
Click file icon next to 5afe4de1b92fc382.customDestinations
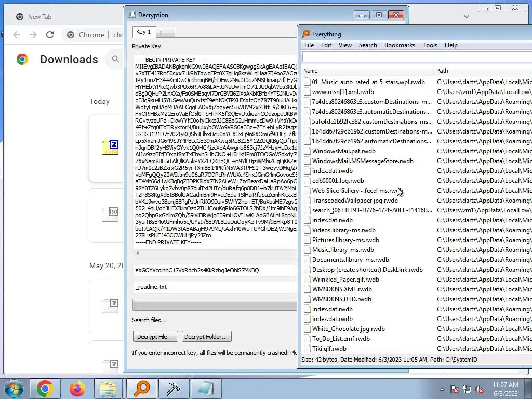tap(307, 122)
